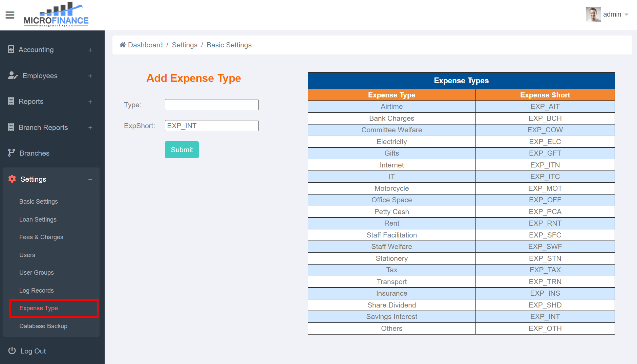The width and height of the screenshot is (637, 364).
Task: Click the Branch Reports document icon
Action: point(11,127)
